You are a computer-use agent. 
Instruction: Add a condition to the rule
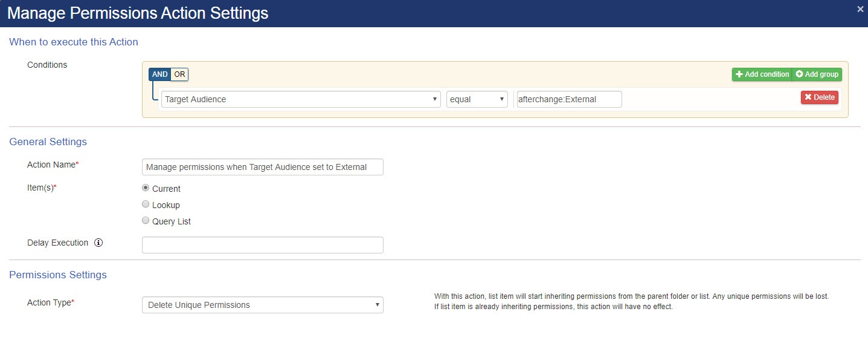pos(762,74)
